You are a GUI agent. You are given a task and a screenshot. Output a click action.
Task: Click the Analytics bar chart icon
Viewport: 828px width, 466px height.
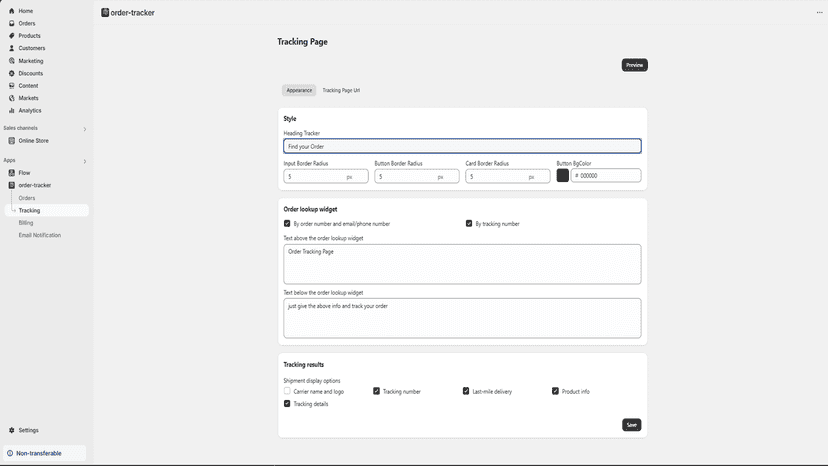click(12, 110)
